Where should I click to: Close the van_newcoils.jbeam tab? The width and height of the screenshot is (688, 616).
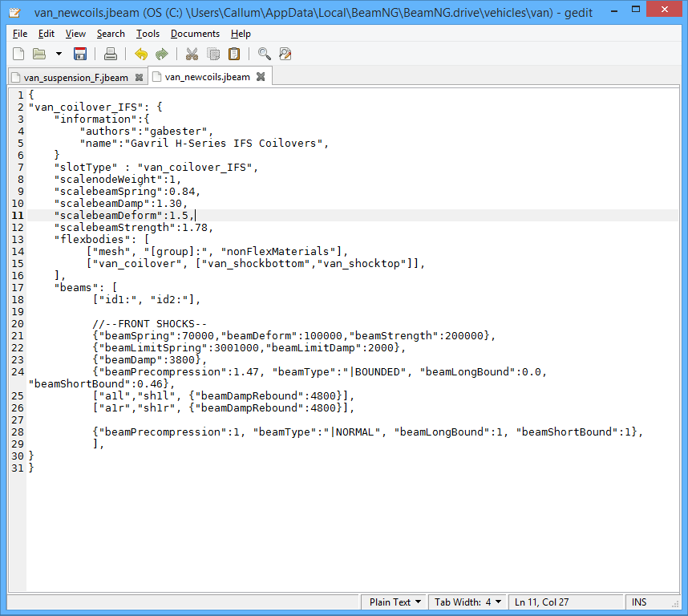tap(261, 77)
